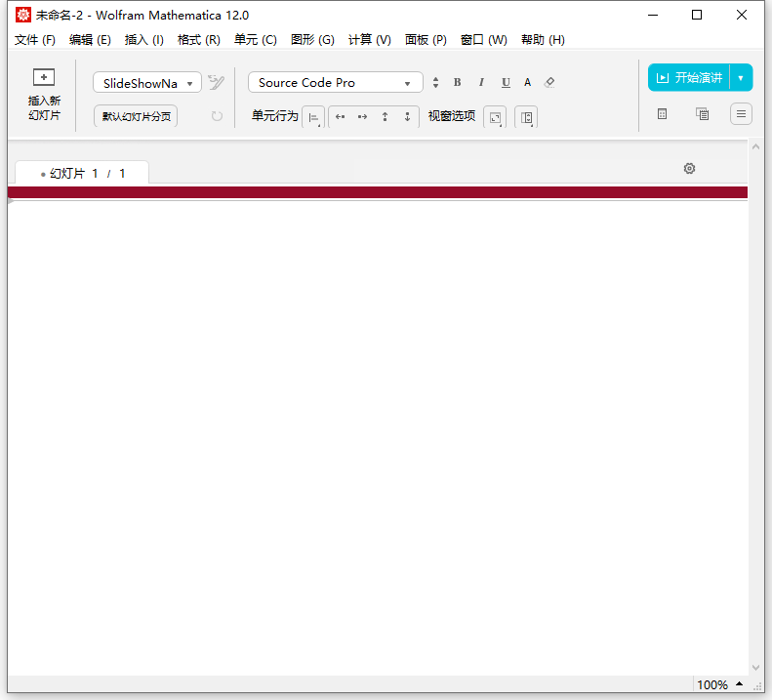This screenshot has width=772, height=700.
Task: Click the scrollbar up arrow
Action: (x=755, y=146)
